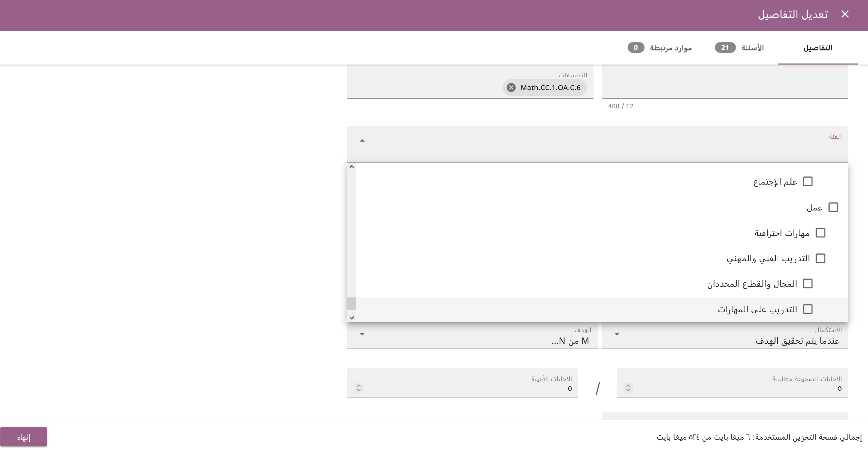The width and height of the screenshot is (868, 450).
Task: Adjust الإجابات الصحيحة مطلوبة stepper arrows
Action: (x=628, y=388)
